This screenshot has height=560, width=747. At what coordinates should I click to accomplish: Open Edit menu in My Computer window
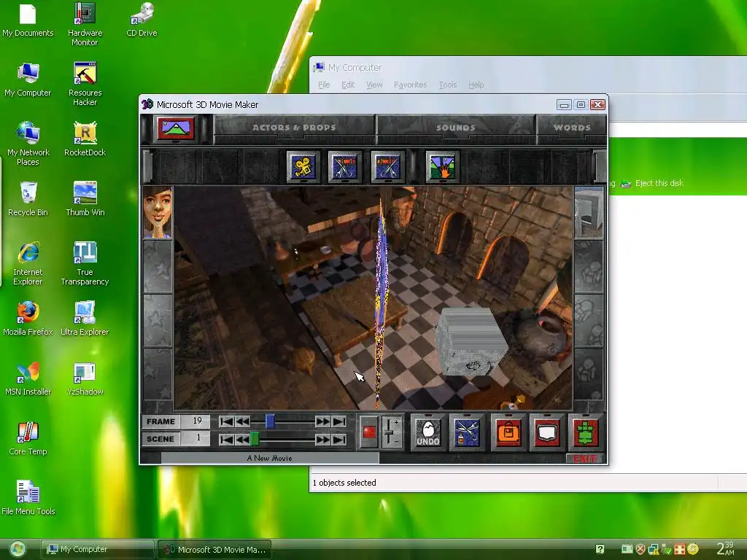[x=348, y=85]
